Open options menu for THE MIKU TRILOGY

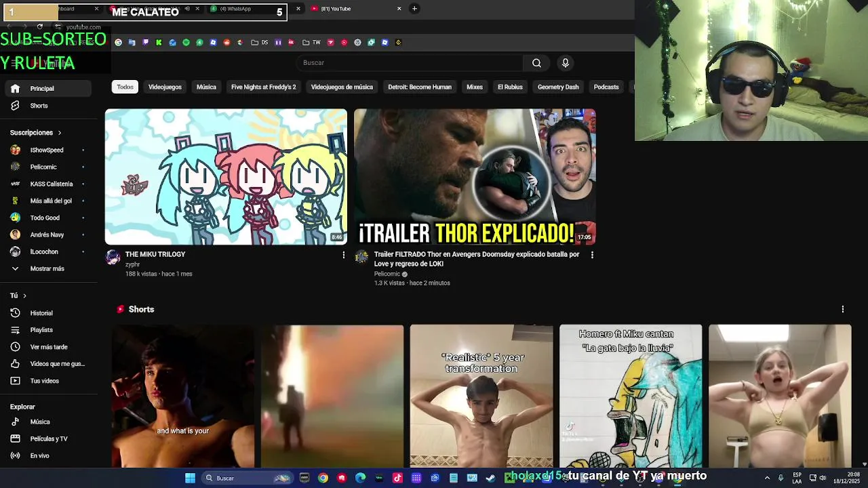click(343, 255)
